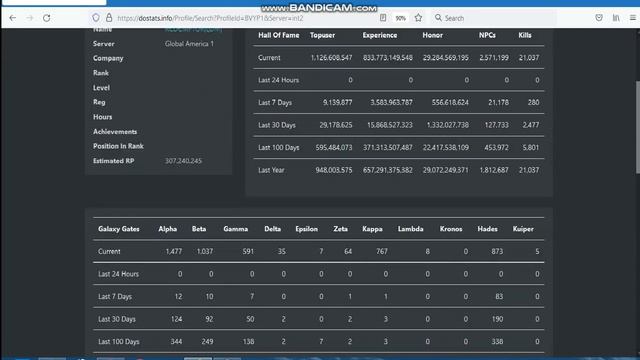Click the Current Alpha count 1,477

(x=174, y=251)
